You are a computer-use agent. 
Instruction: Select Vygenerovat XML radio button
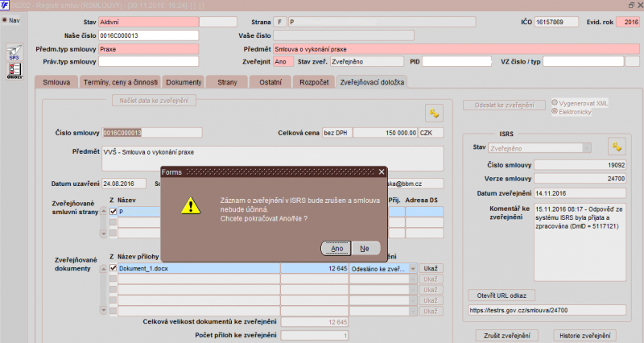tap(555, 103)
